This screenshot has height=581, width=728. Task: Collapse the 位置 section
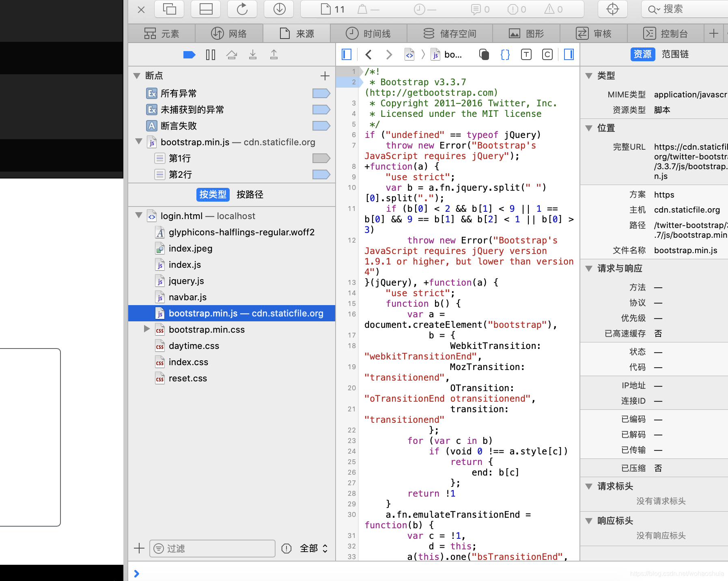[x=589, y=128]
